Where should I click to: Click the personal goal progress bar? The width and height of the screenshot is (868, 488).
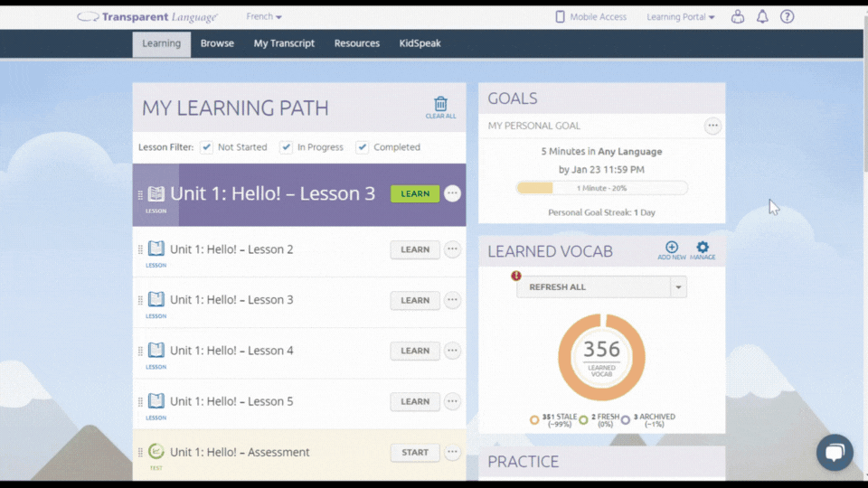pos(602,188)
